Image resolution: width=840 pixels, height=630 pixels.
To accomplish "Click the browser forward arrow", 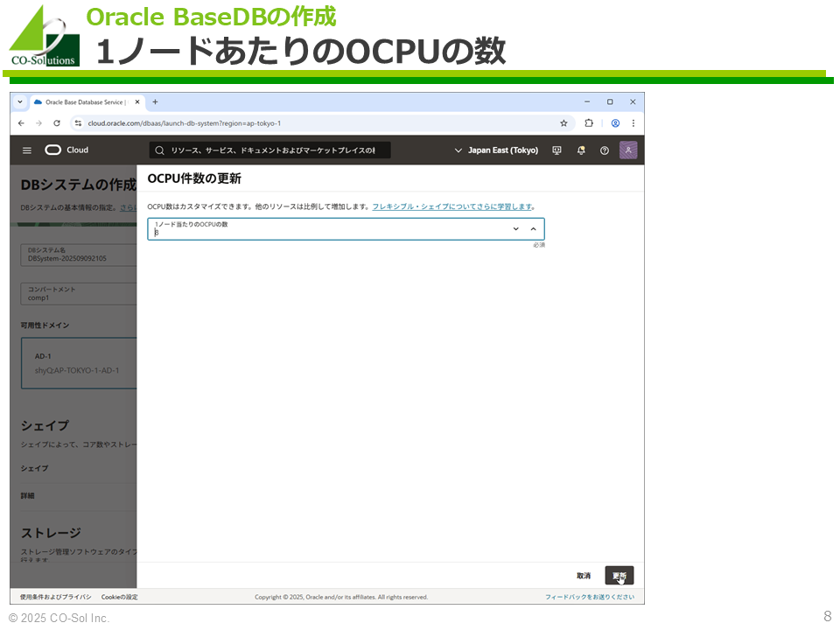I will tap(38, 123).
